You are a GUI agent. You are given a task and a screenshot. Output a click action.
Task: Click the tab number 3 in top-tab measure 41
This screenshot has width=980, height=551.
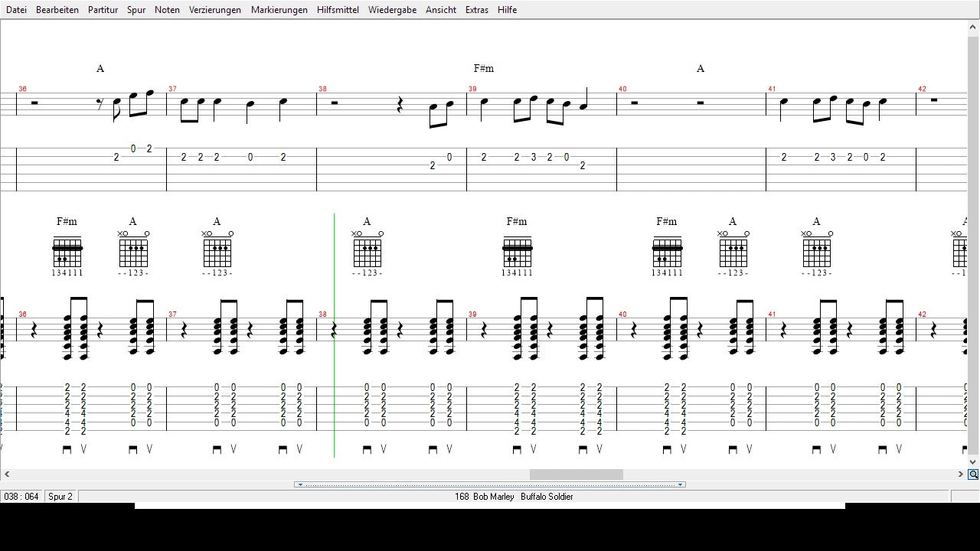point(833,157)
